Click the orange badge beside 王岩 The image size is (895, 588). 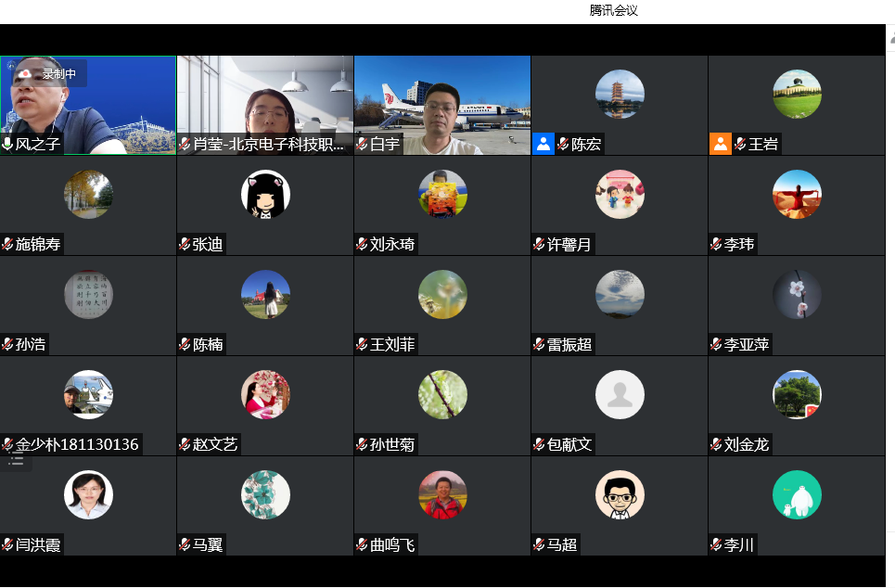[720, 144]
